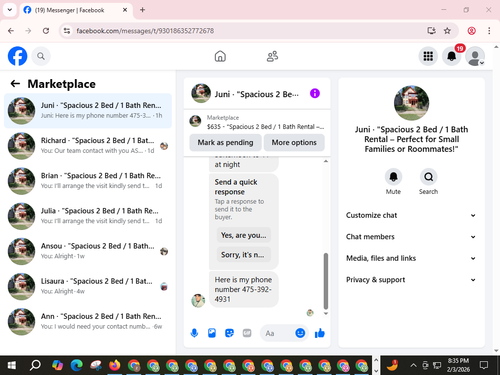Open the Windows Start menu
Viewport: 500px width, 375px height.
click(x=12, y=365)
